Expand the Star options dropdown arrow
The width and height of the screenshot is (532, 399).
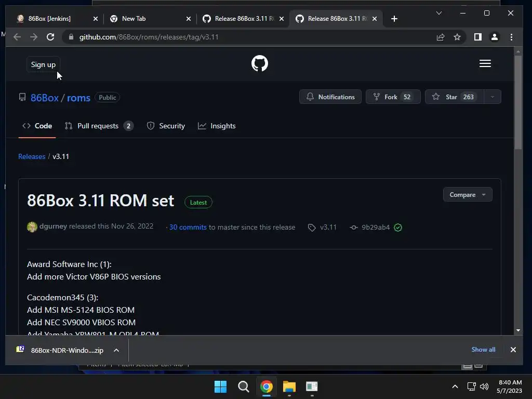coord(493,97)
